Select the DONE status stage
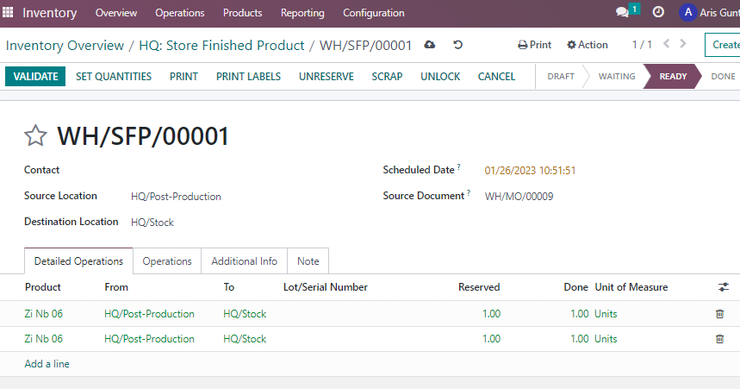Viewport: 740px width, 389px height. [723, 76]
